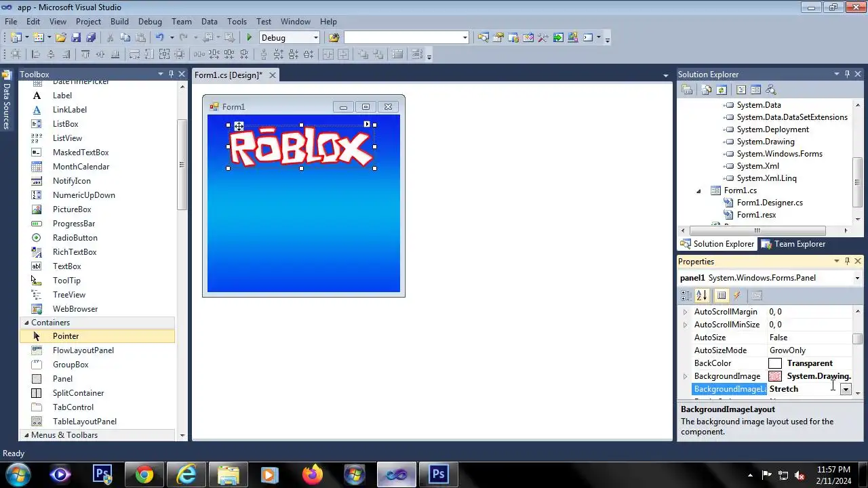Expand the AutoScrollMinSize property
The image size is (868, 488).
685,325
